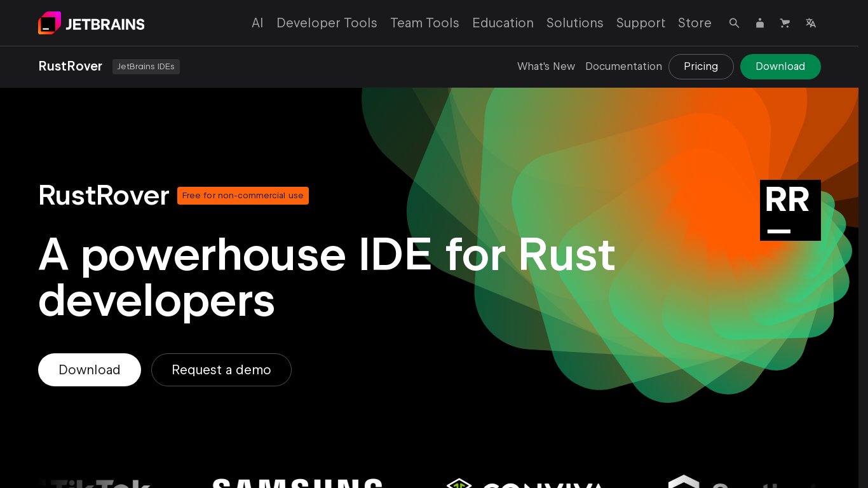Expand the AI navigation menu

point(257,23)
